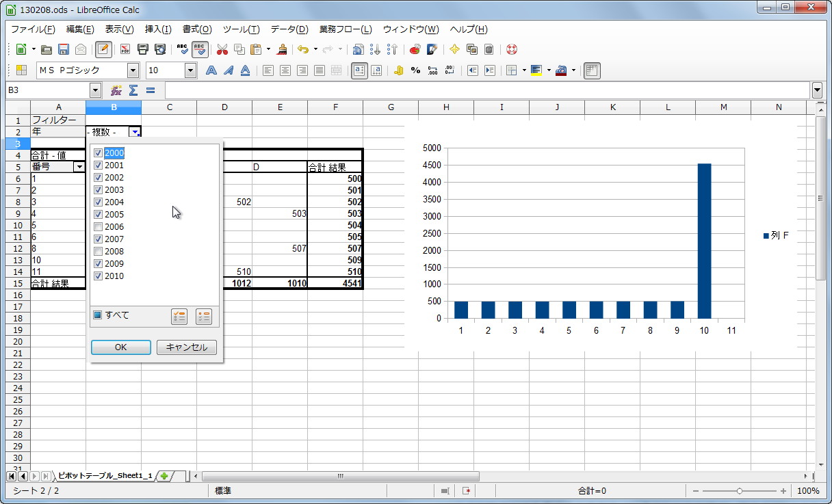Uncheck year 2003 in the filter
This screenshot has height=504, width=832.
98,190
